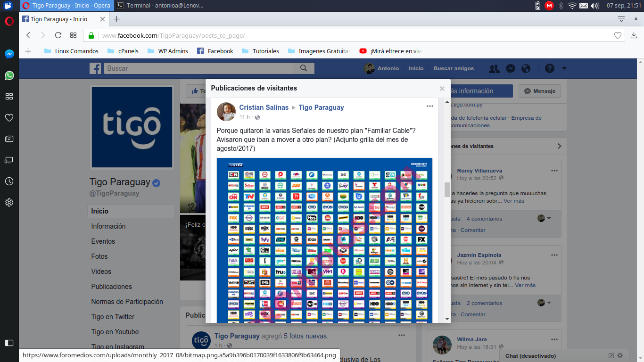The image size is (644, 362).
Task: Open the cPanels bookmark folder
Action: (x=123, y=51)
